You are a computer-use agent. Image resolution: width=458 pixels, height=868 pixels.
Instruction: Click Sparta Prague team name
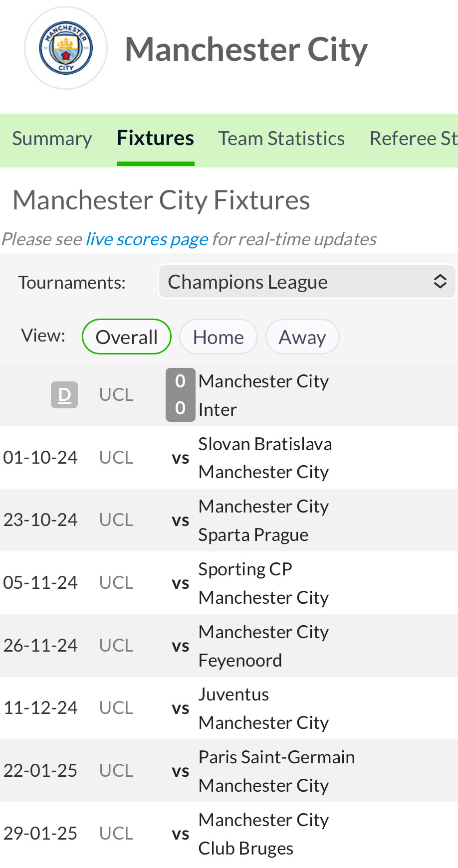tap(253, 534)
